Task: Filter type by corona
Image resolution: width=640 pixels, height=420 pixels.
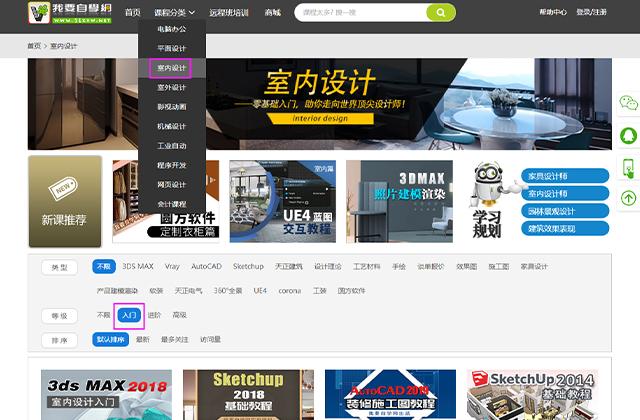Action: pyautogui.click(x=290, y=291)
